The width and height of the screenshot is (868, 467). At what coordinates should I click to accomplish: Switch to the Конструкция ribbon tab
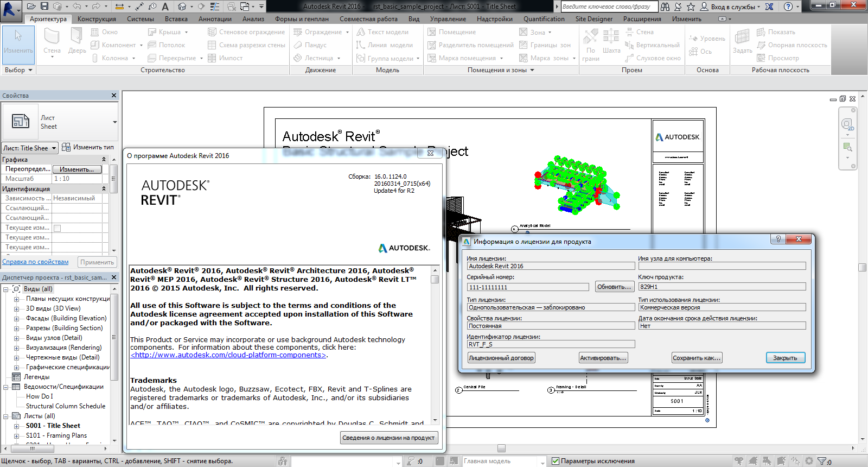point(97,19)
